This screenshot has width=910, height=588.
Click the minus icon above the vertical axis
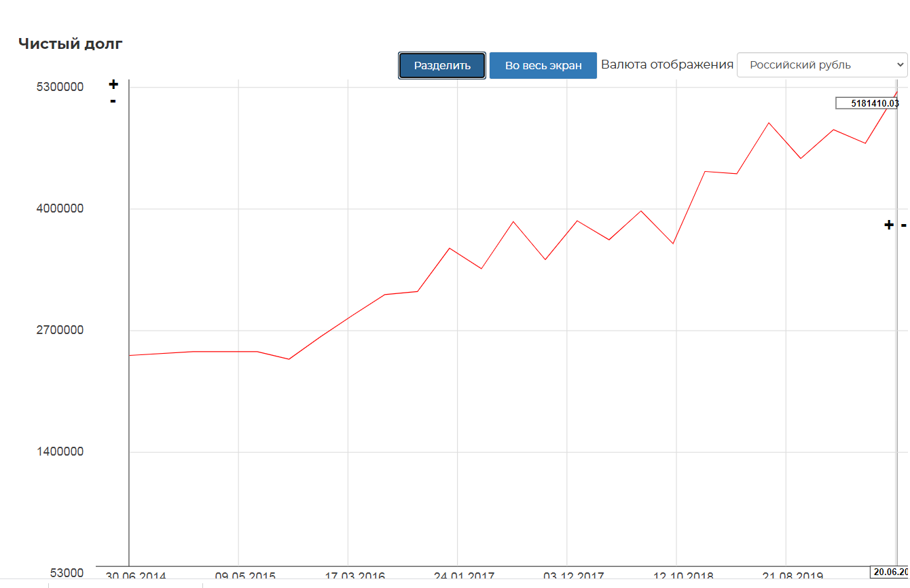[113, 101]
